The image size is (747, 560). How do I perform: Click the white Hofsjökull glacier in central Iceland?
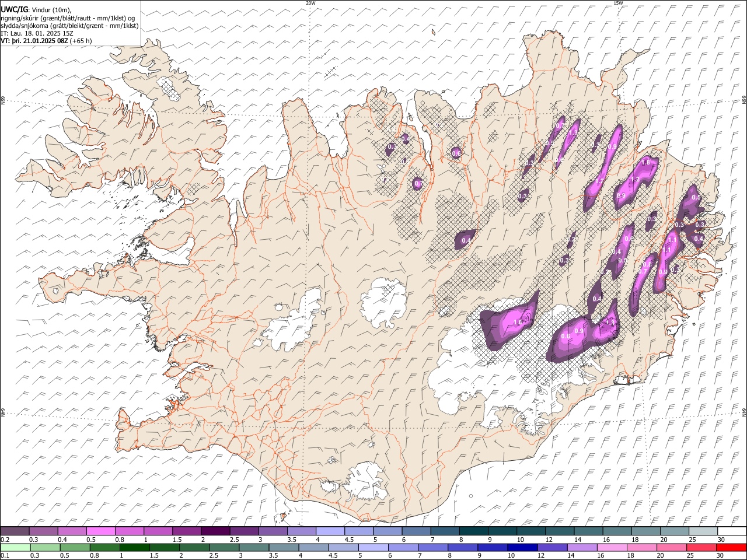click(383, 303)
